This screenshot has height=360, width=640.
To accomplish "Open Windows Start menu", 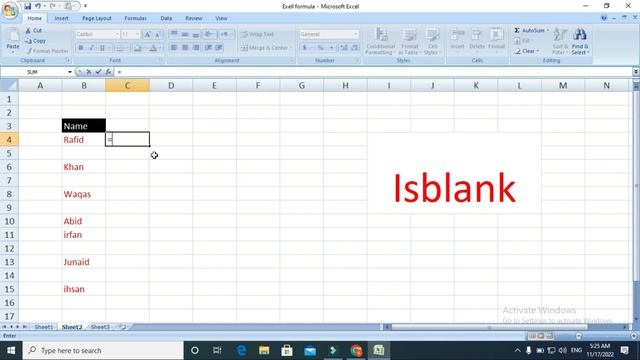I will 11,350.
